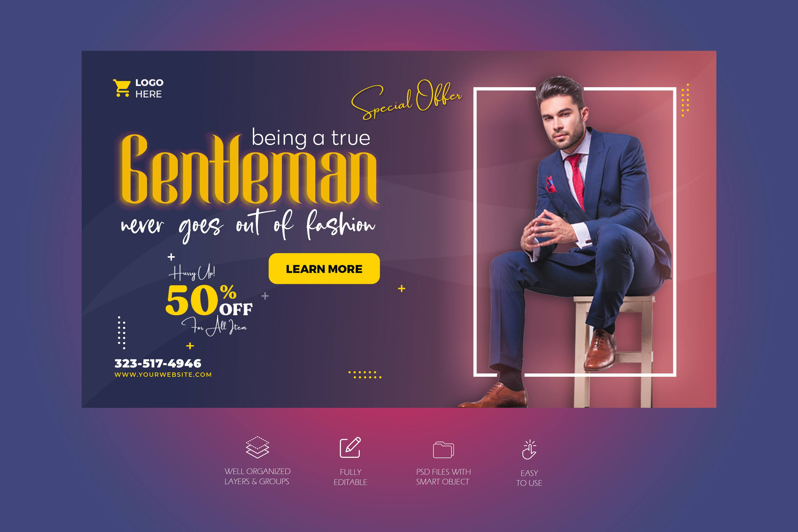Image resolution: width=798 pixels, height=532 pixels.
Task: Click the folder icon above PSD Files
Action: point(444,450)
